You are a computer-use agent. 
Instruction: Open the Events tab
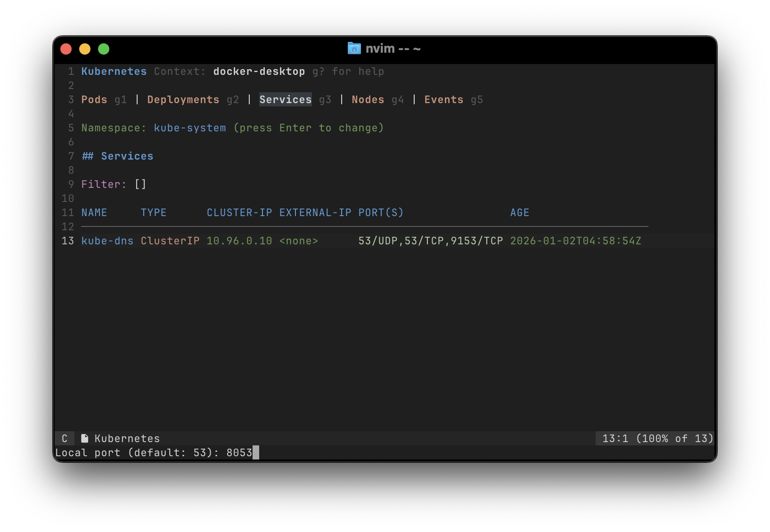coord(444,100)
